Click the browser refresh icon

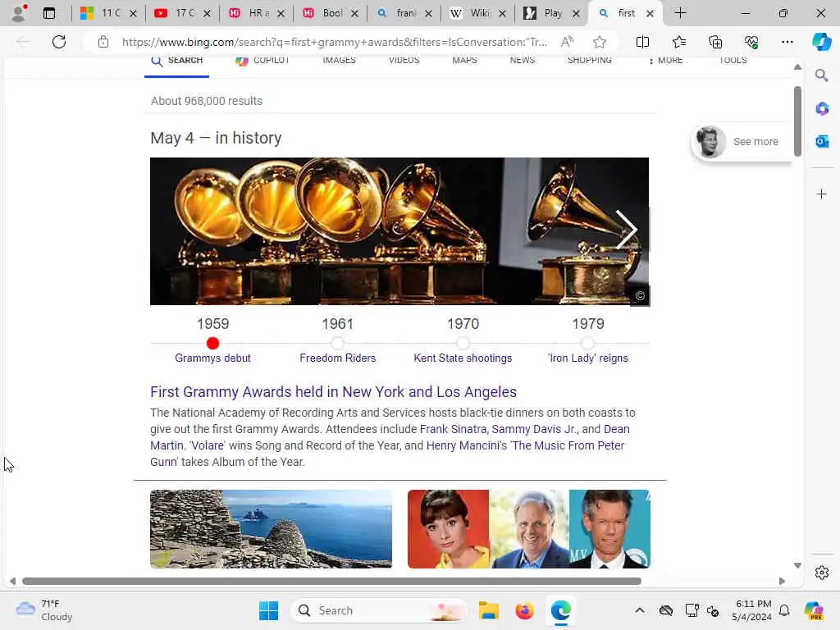point(59,42)
